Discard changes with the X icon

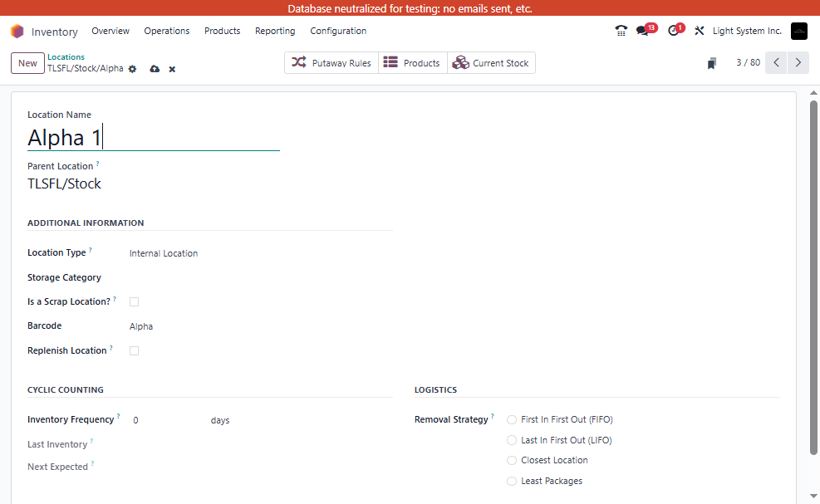[x=172, y=69]
